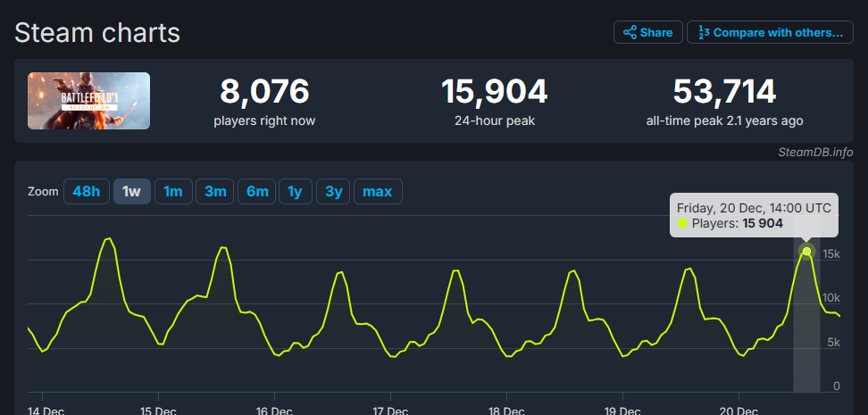Click the players right now caption

(x=264, y=120)
